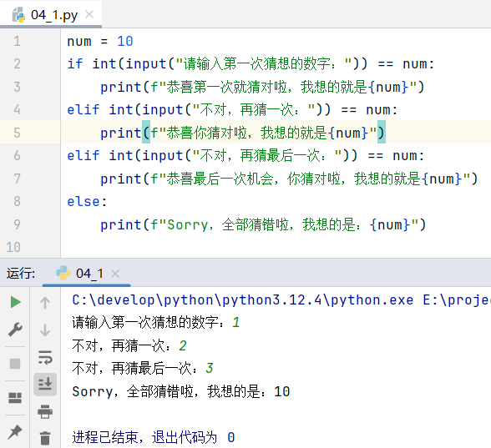491x448 pixels.
Task: Click the python.exe path link in console
Action: pos(243,300)
